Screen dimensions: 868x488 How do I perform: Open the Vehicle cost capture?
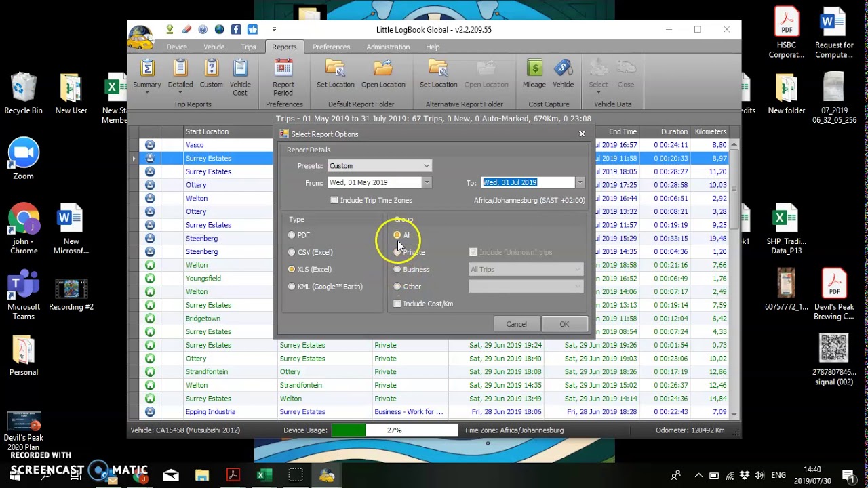[x=563, y=75]
